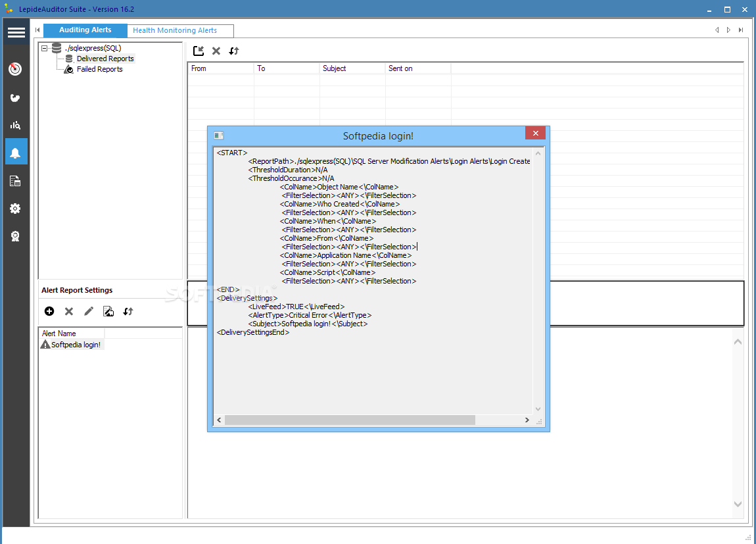
Task: Click the export icon above report grid
Action: tap(198, 51)
